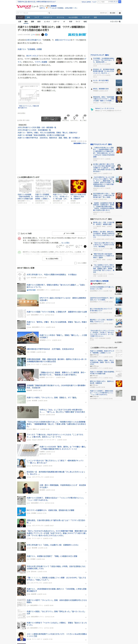Click the 高校生新聞オンライン source link
The image size is (138, 644).
pos(80,143)
